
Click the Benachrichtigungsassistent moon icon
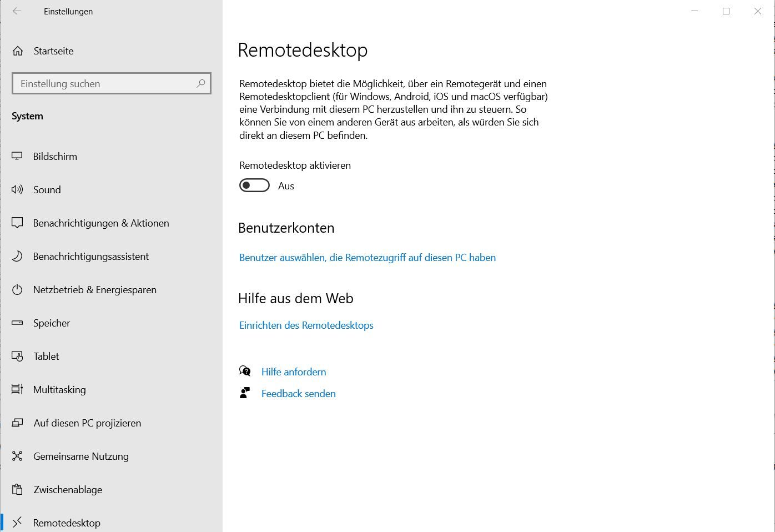click(17, 257)
